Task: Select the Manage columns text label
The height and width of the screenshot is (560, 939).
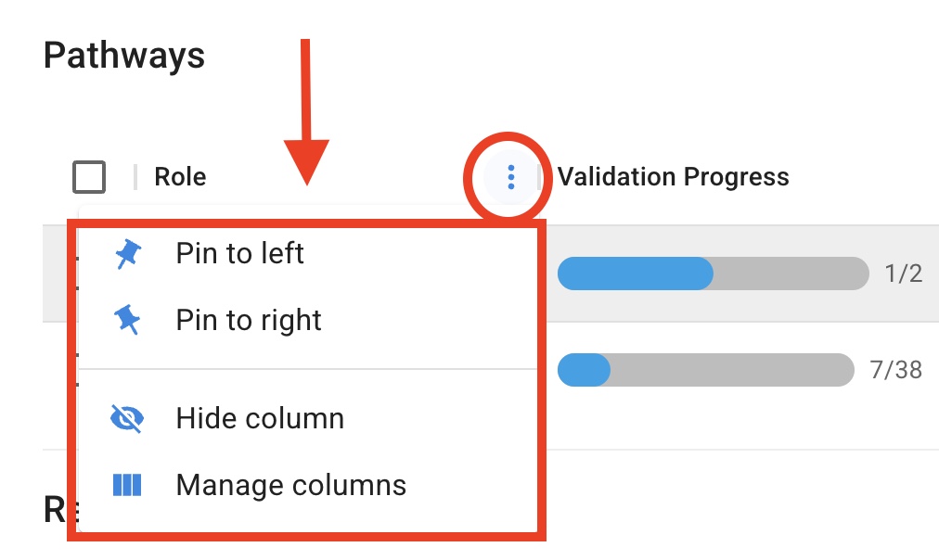Action: point(291,485)
